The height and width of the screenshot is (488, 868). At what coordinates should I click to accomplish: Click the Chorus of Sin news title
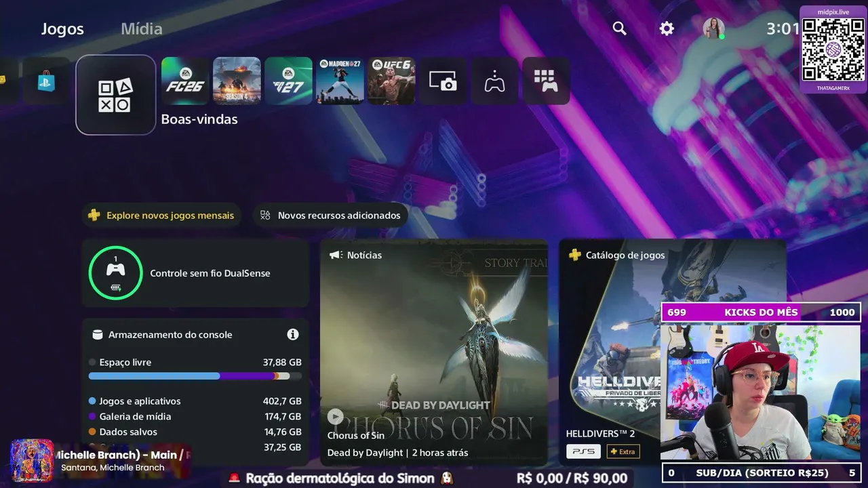pyautogui.click(x=356, y=436)
